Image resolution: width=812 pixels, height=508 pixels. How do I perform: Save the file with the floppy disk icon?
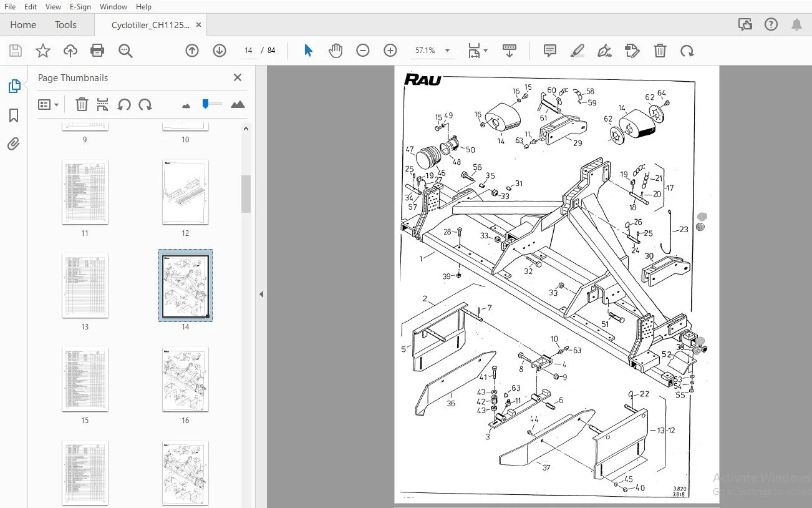(15, 51)
